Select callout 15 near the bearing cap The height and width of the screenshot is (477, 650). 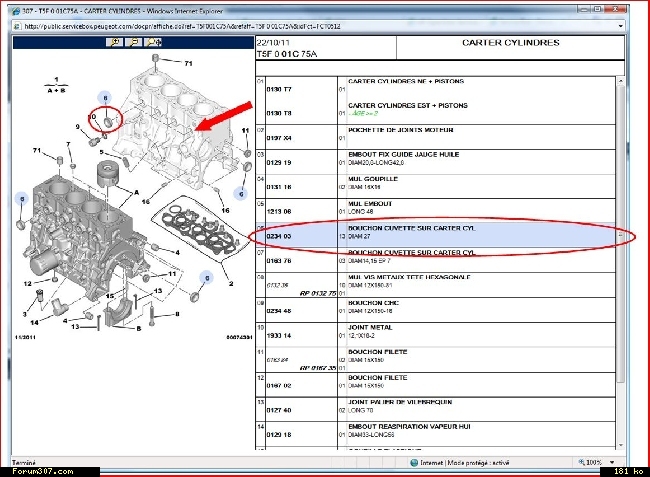110,296
